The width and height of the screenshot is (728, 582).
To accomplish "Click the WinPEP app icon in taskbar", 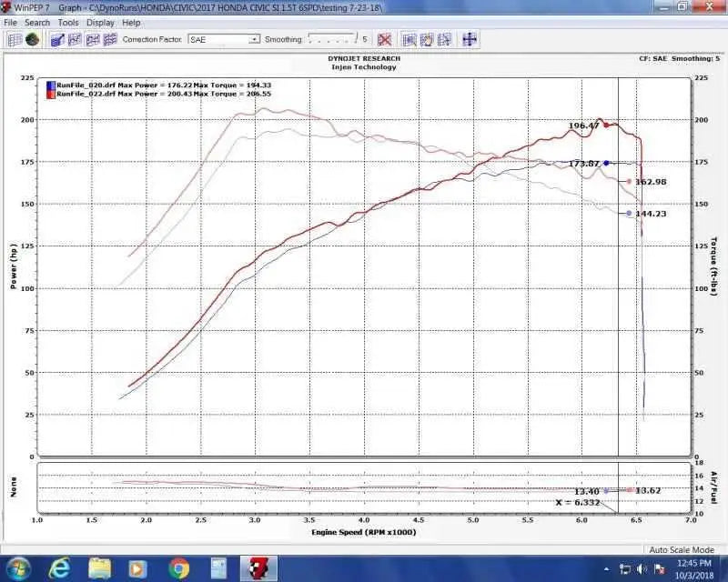I will (x=258, y=568).
